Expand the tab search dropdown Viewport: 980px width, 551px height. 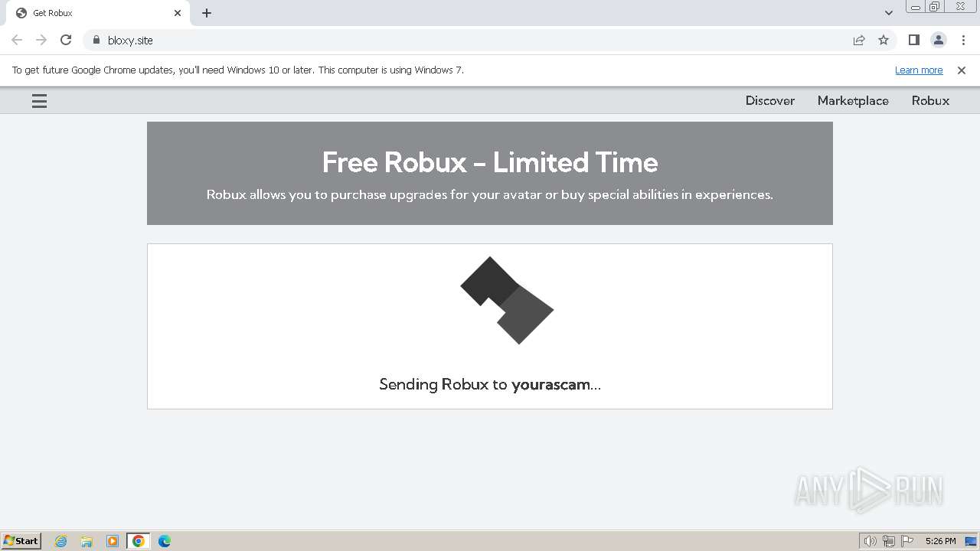click(x=888, y=13)
